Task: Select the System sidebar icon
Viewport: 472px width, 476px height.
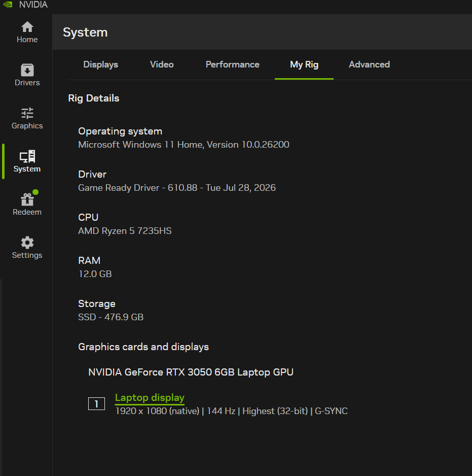Action: (27, 156)
